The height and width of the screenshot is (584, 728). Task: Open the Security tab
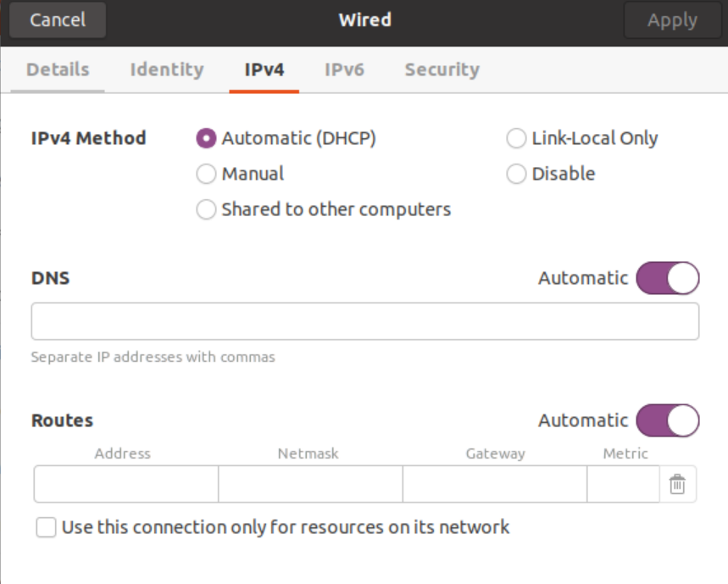tap(442, 70)
